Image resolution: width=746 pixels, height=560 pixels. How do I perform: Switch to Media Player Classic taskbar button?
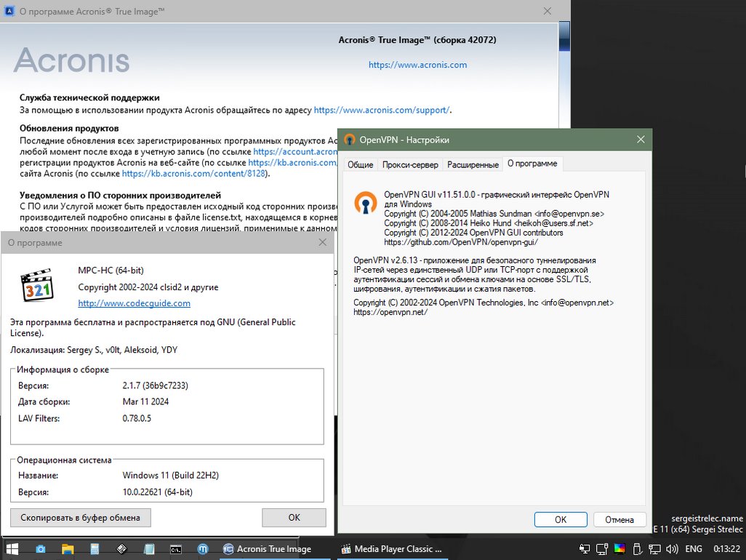[392, 549]
